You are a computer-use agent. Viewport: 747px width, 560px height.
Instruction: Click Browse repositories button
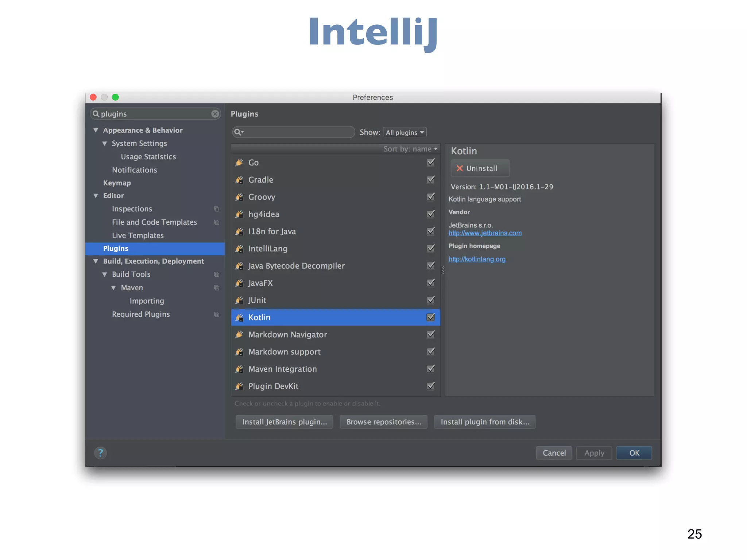(x=384, y=422)
